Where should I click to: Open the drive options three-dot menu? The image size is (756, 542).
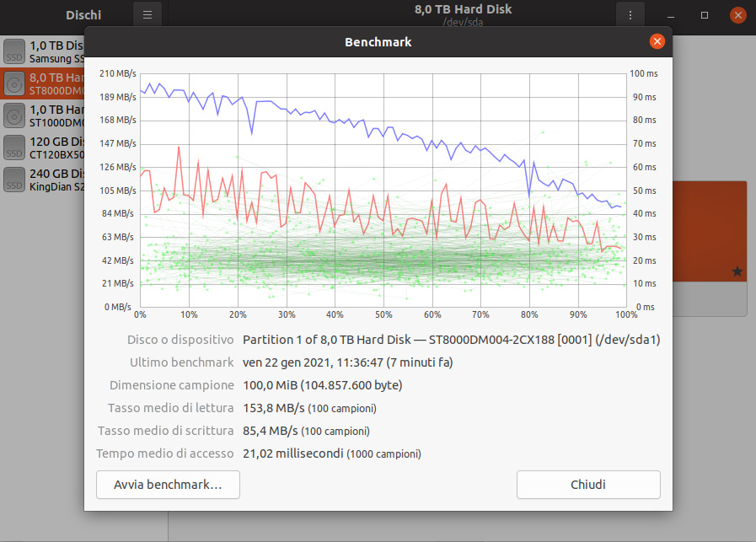[x=630, y=15]
